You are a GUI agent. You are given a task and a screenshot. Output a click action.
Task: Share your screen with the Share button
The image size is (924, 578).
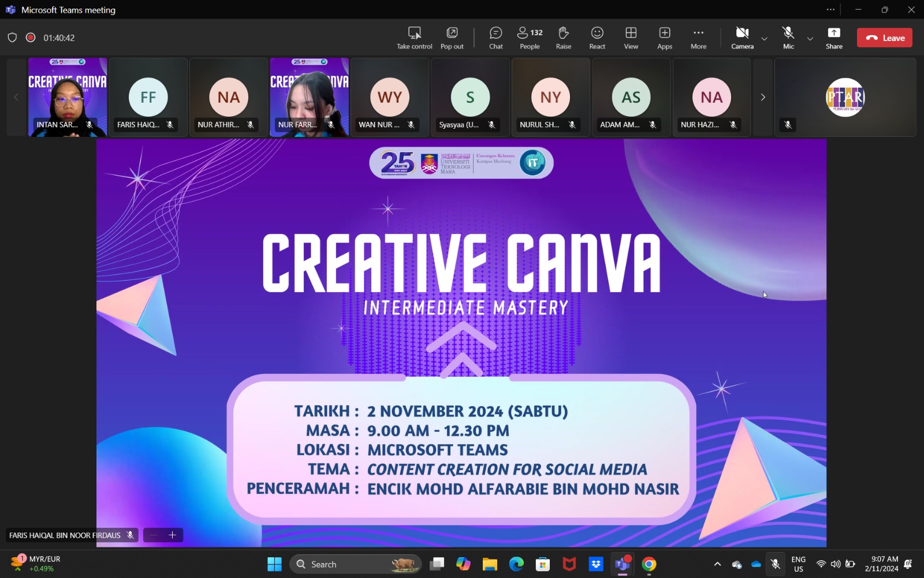pyautogui.click(x=834, y=38)
